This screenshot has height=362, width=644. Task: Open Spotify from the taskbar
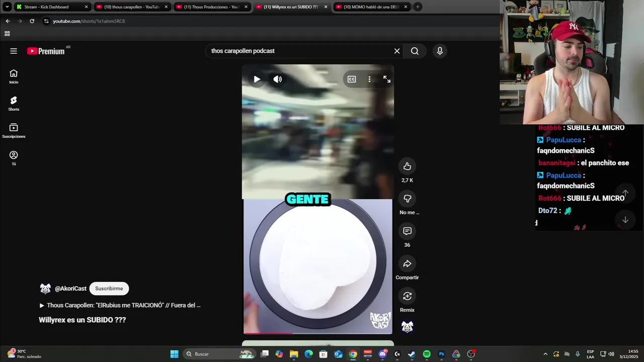(427, 354)
